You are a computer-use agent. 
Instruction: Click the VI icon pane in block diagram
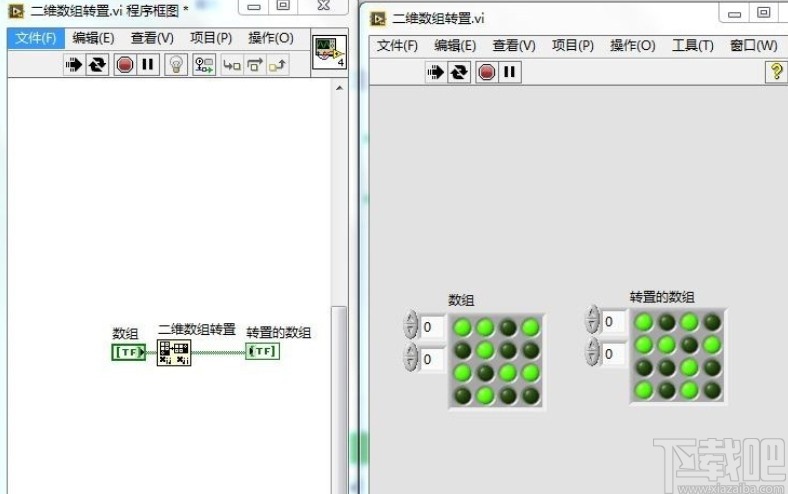click(x=330, y=52)
